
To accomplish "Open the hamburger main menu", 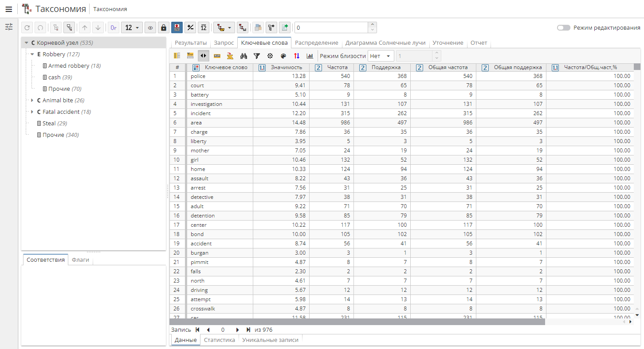I will 8,9.
